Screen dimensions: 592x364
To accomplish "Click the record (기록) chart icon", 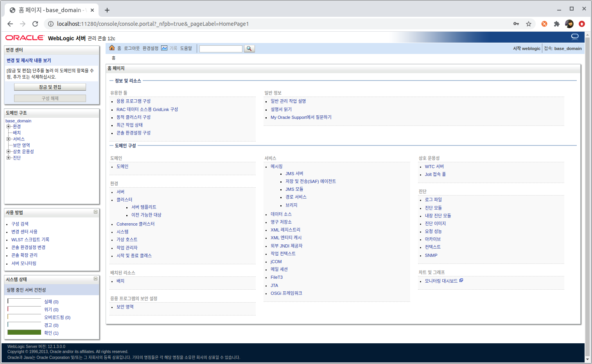I will tap(164, 48).
